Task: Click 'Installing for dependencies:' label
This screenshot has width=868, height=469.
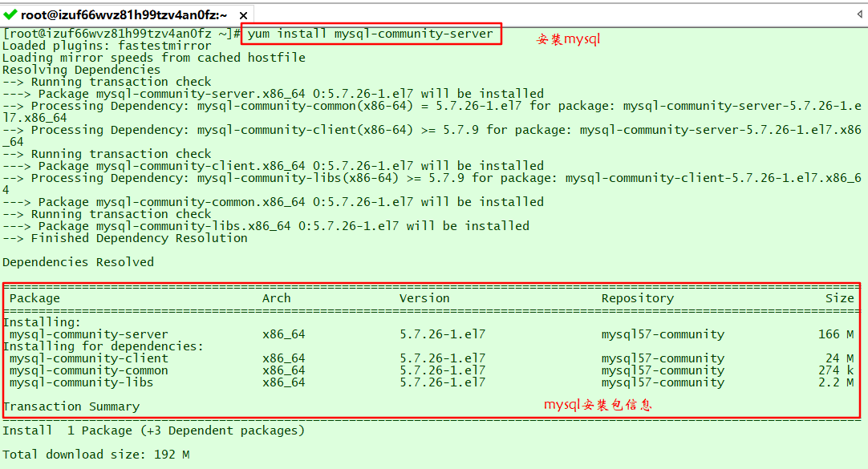Action: click(103, 347)
